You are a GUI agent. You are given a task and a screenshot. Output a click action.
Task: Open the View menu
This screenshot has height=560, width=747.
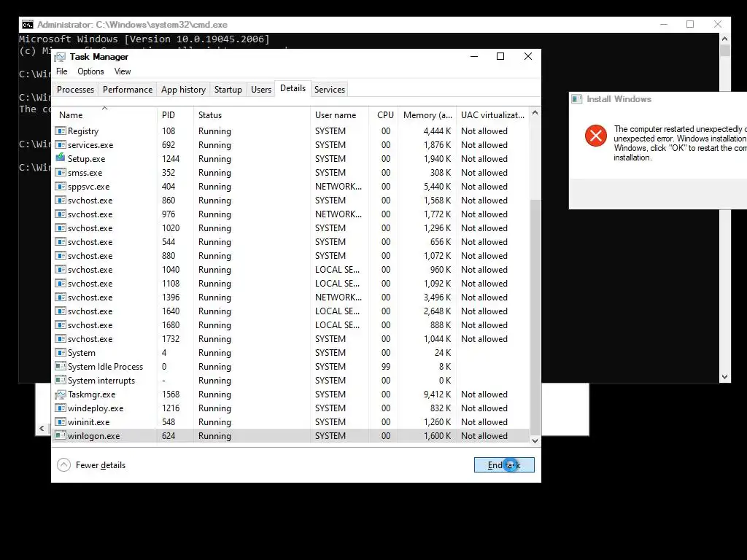(x=123, y=71)
